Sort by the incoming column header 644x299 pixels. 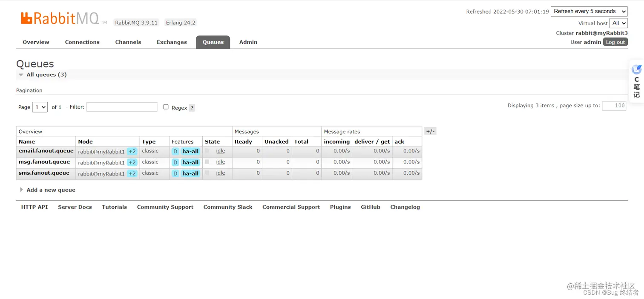point(336,141)
